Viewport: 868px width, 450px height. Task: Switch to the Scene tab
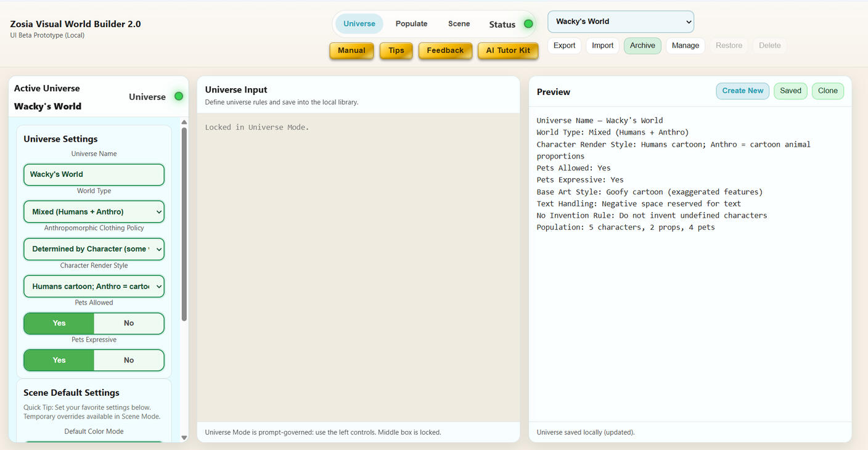[459, 23]
